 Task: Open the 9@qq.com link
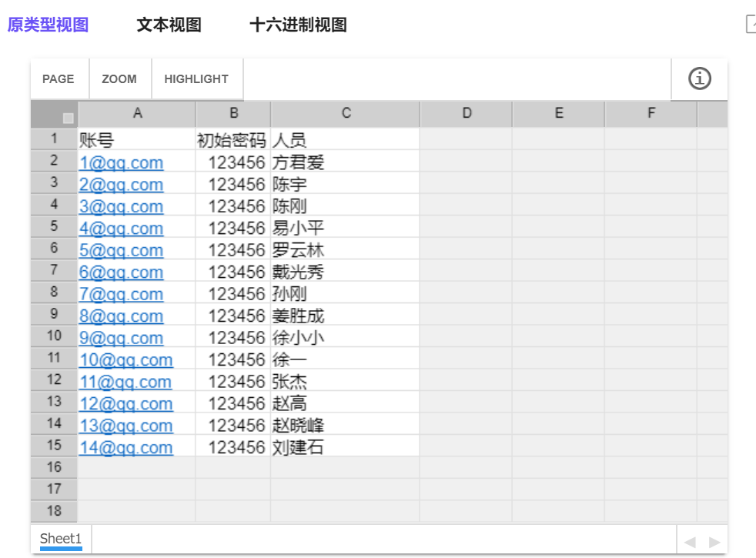pos(121,339)
